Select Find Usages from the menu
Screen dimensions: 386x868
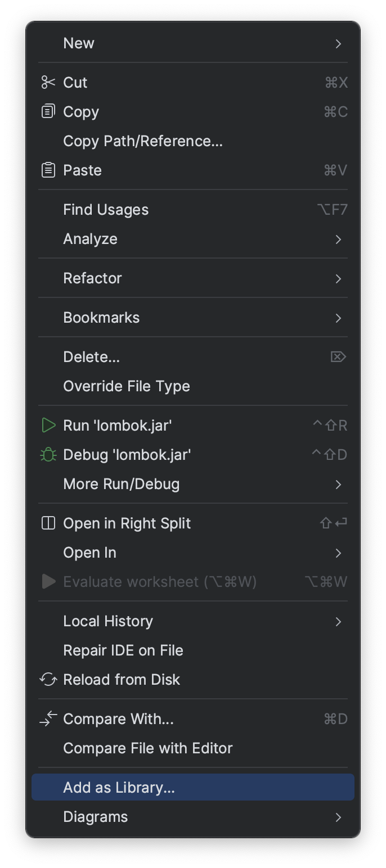(105, 209)
